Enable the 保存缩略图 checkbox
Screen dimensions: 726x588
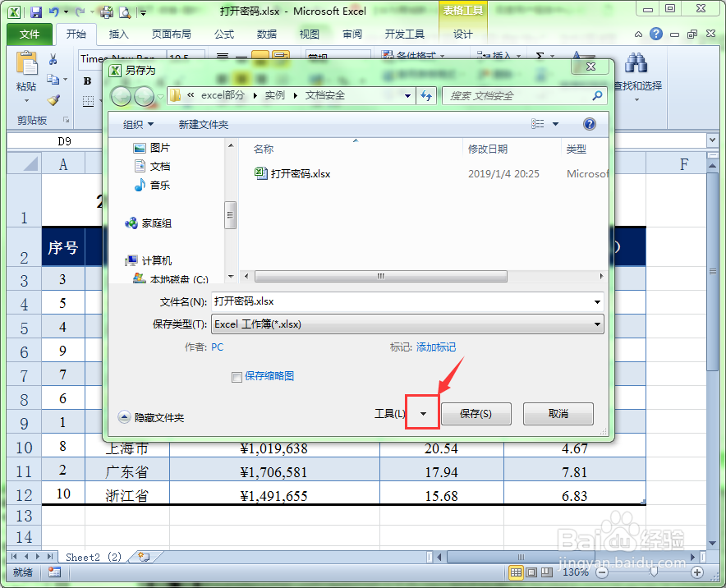point(237,376)
